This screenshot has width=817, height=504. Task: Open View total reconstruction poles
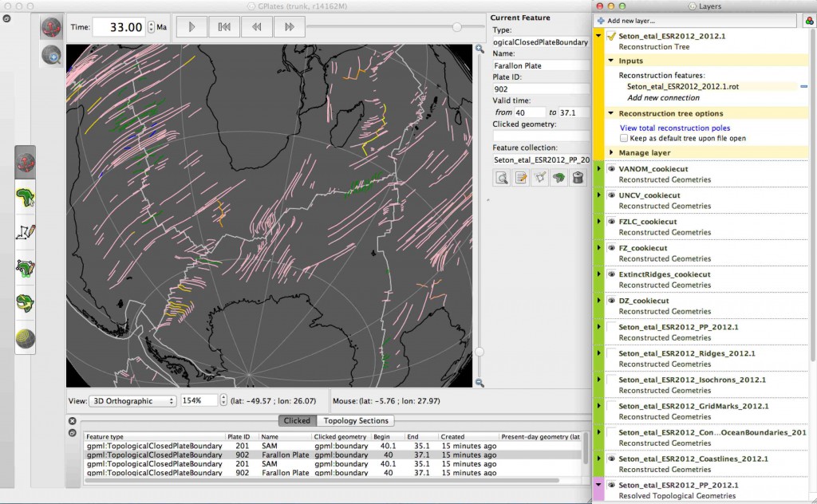tap(676, 128)
